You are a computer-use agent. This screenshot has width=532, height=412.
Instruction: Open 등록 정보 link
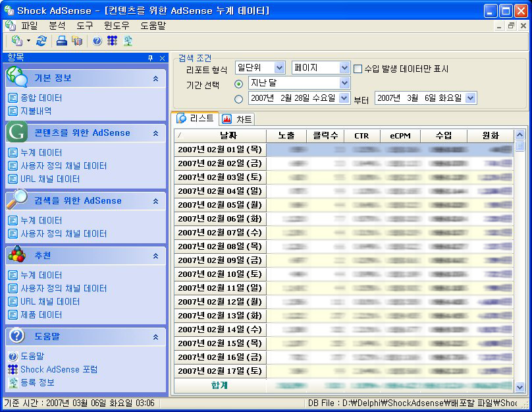38,382
